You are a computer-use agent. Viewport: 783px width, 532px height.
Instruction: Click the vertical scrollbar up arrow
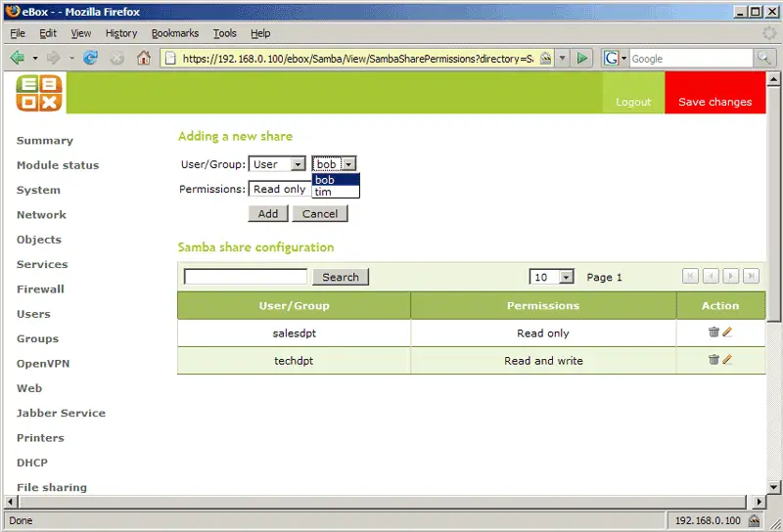(773, 79)
